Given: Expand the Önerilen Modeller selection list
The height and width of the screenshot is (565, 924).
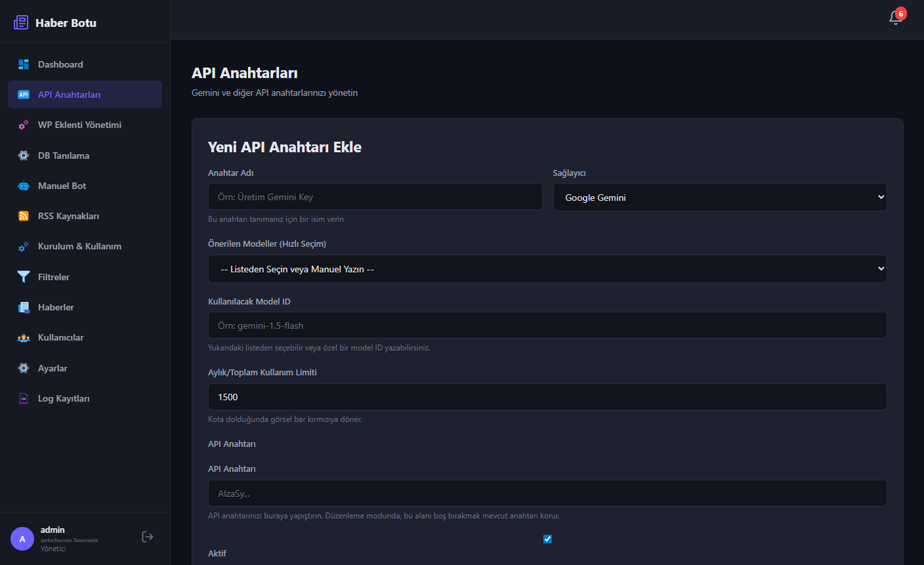Looking at the screenshot, I should pos(547,269).
